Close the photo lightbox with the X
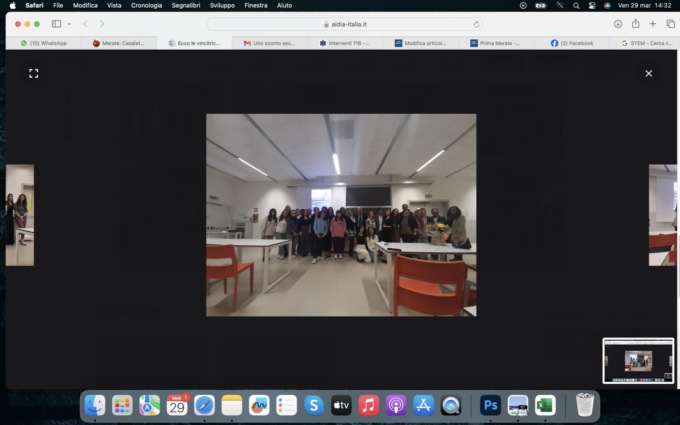 point(648,73)
